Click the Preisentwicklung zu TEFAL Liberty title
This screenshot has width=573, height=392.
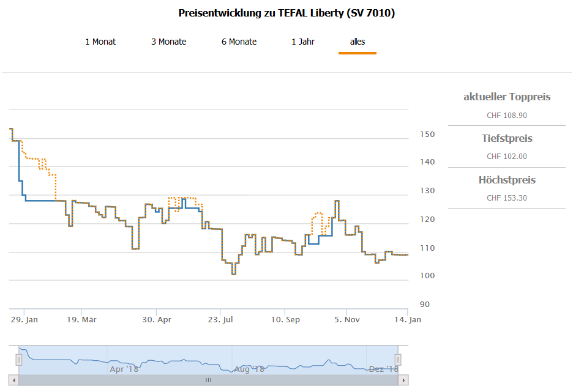tap(286, 13)
